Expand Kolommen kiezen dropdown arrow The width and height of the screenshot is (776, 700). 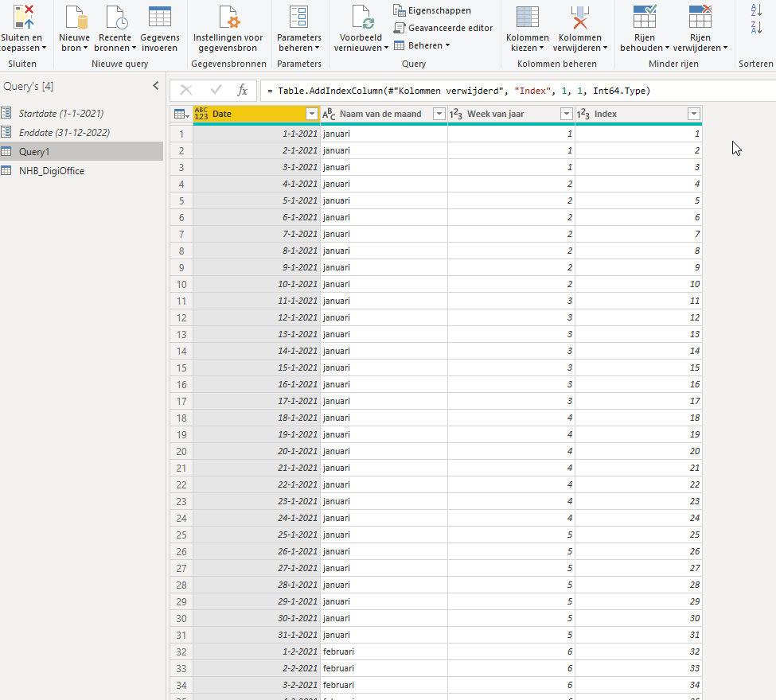tap(541, 48)
